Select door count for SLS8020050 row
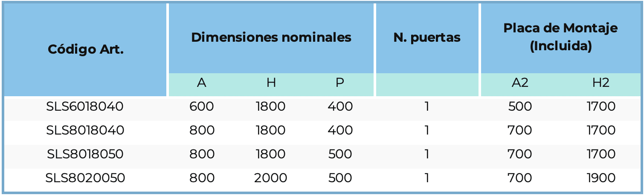 pos(427,178)
